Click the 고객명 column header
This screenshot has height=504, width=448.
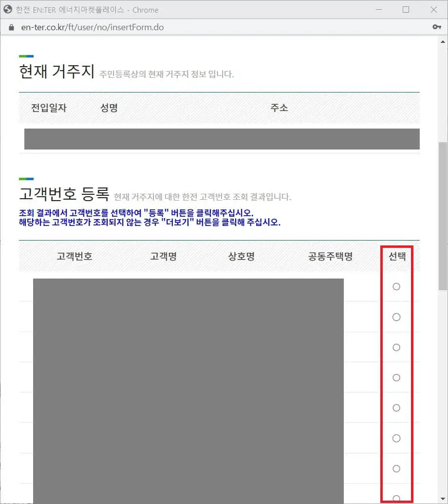click(163, 257)
